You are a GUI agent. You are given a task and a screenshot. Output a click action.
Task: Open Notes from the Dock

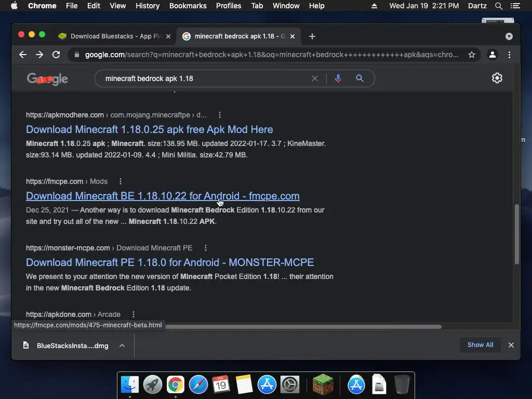point(244,385)
